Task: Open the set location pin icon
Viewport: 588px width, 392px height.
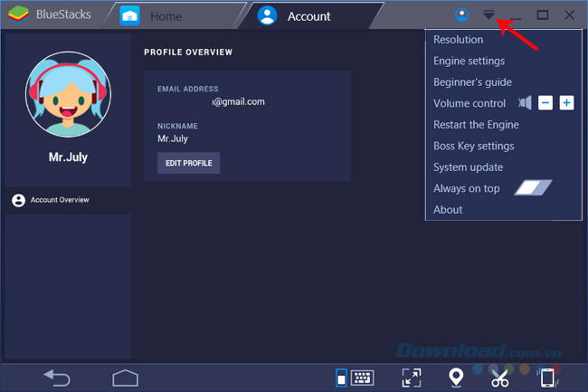Action: coord(458,377)
